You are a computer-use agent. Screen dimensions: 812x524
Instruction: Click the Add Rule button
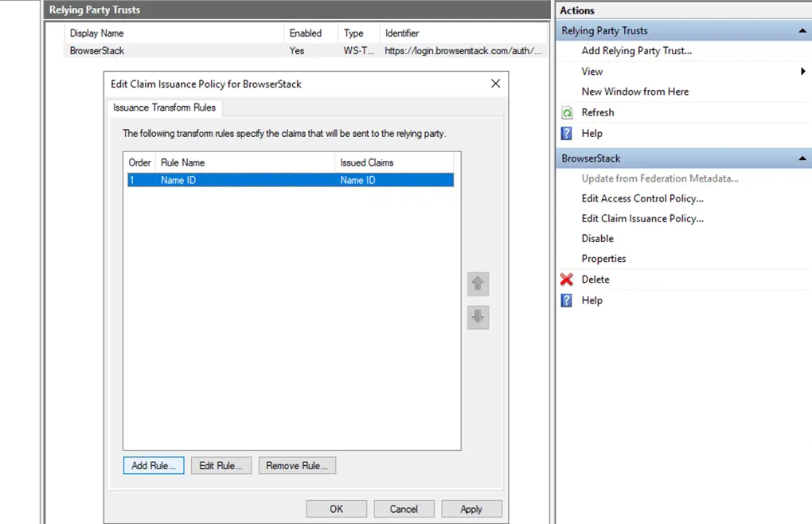click(154, 465)
